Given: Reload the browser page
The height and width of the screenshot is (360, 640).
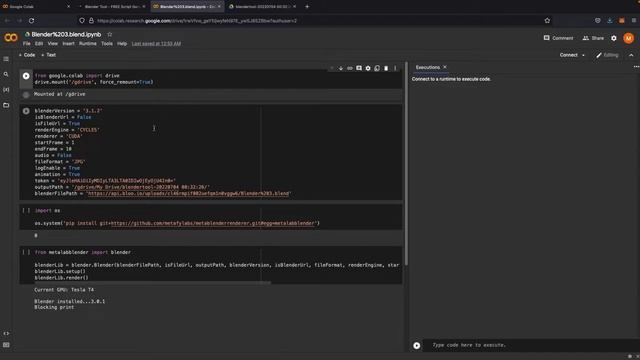Looking at the screenshot, I should (x=31, y=20).
